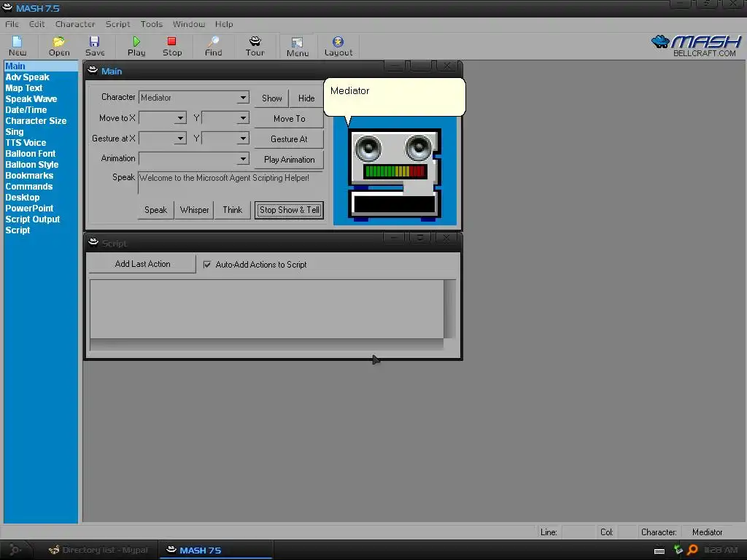The width and height of the screenshot is (747, 560).
Task: Expand the Move to X dropdown
Action: click(x=180, y=118)
